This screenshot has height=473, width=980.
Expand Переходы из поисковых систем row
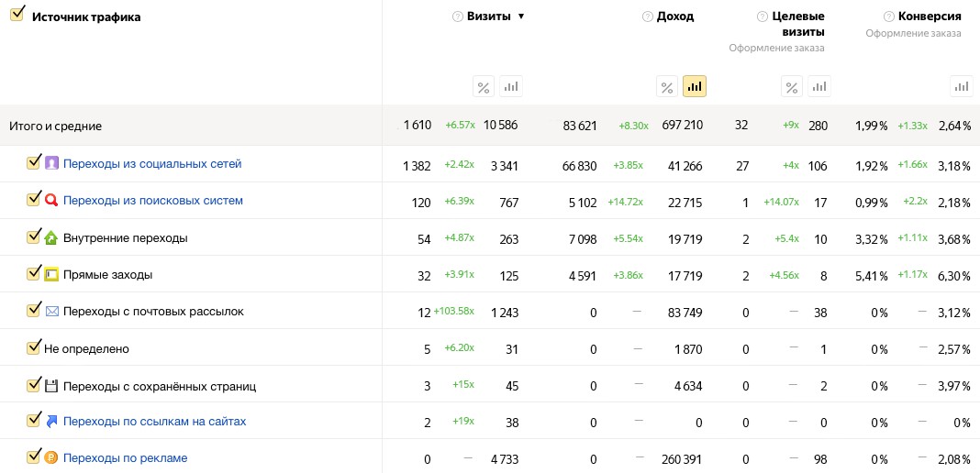tap(152, 201)
